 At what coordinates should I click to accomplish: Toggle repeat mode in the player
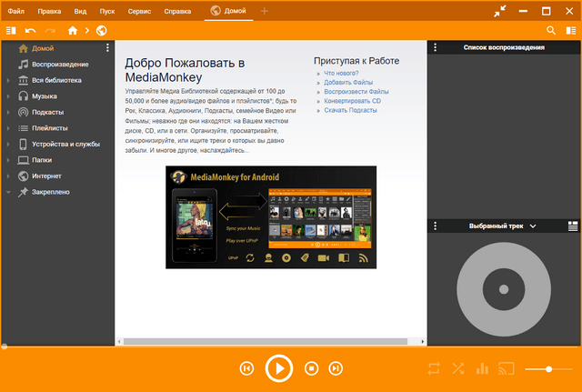coord(434,368)
